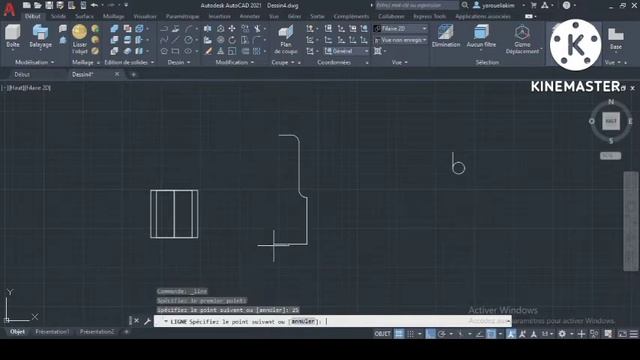Click the search magnifier icon in title bar
The image size is (640, 360).
[x=464, y=5]
